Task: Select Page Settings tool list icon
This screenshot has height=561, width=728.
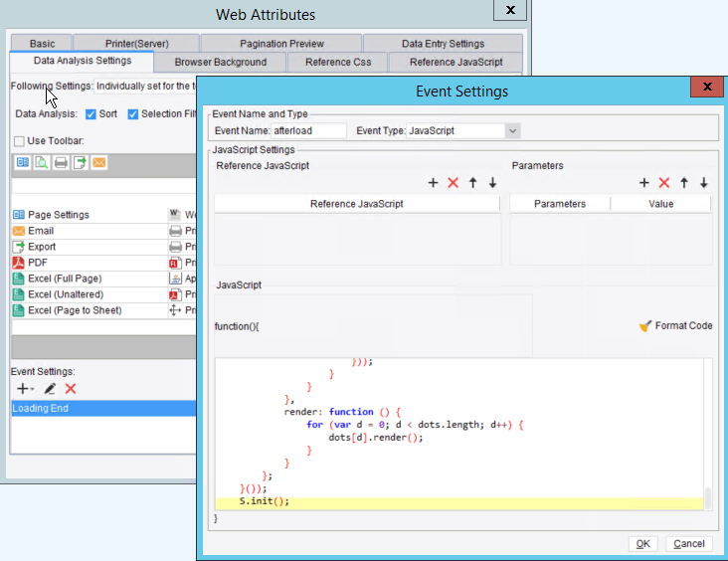Action: [19, 215]
